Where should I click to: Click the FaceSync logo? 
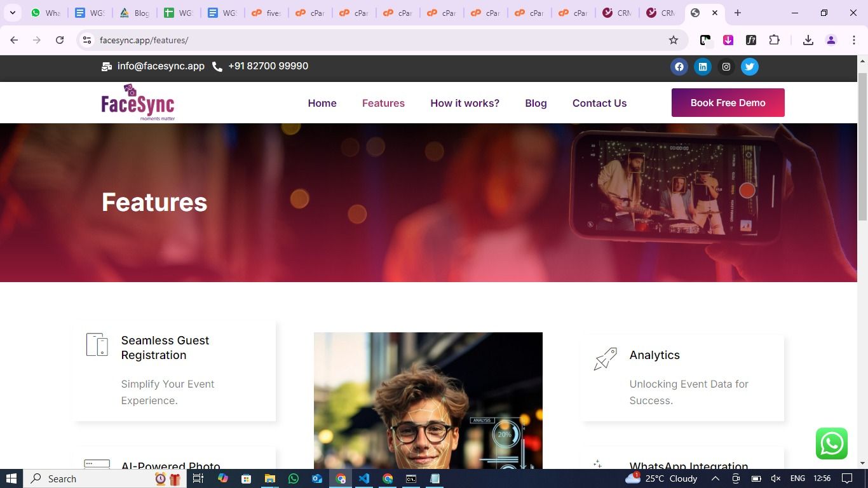click(x=138, y=102)
